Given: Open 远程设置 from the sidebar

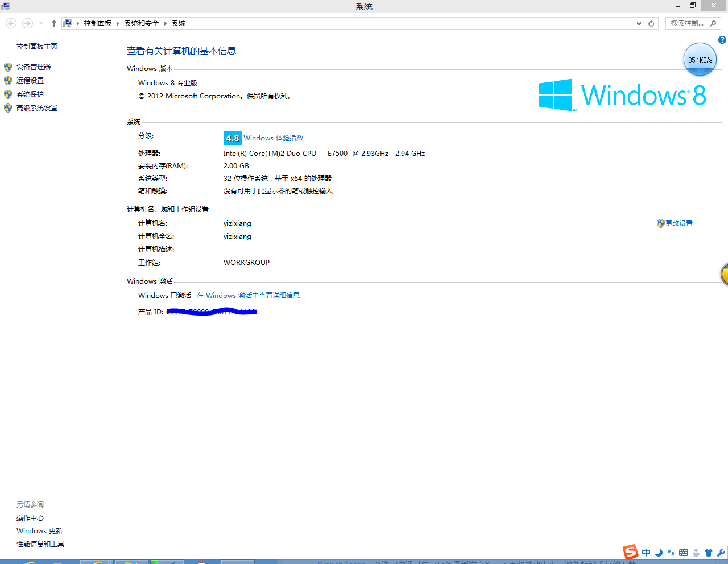Looking at the screenshot, I should 30,81.
